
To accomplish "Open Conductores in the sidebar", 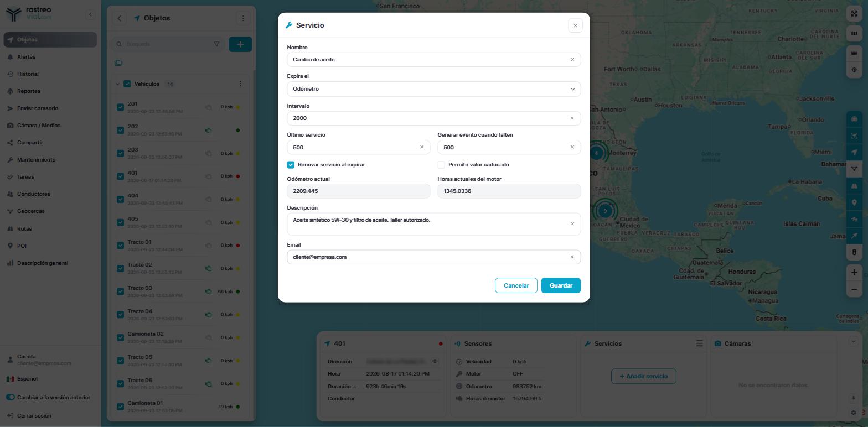I will 50,194.
